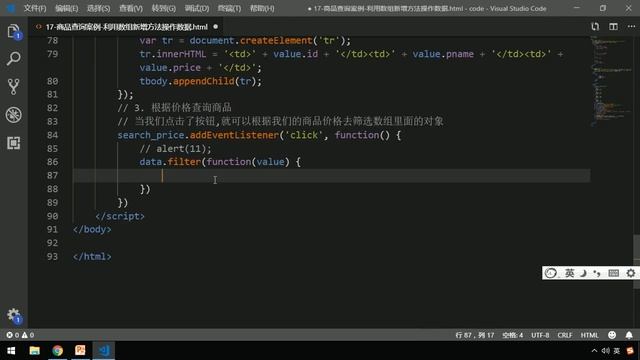
Task: Change end of line sequence CRLF
Action: [564, 335]
